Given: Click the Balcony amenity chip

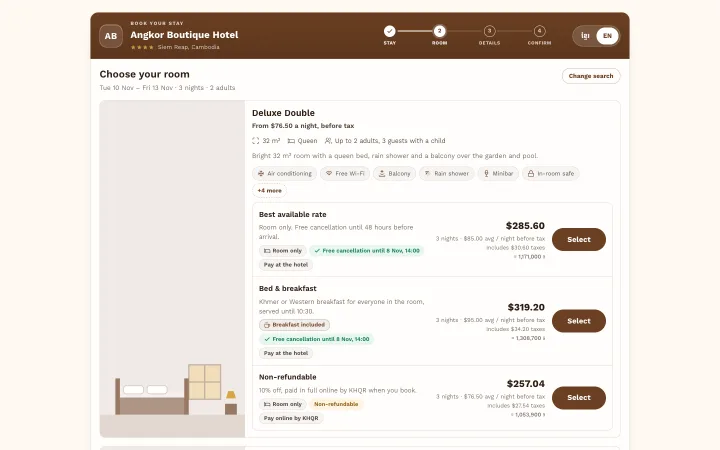Looking at the screenshot, I should point(394,174).
